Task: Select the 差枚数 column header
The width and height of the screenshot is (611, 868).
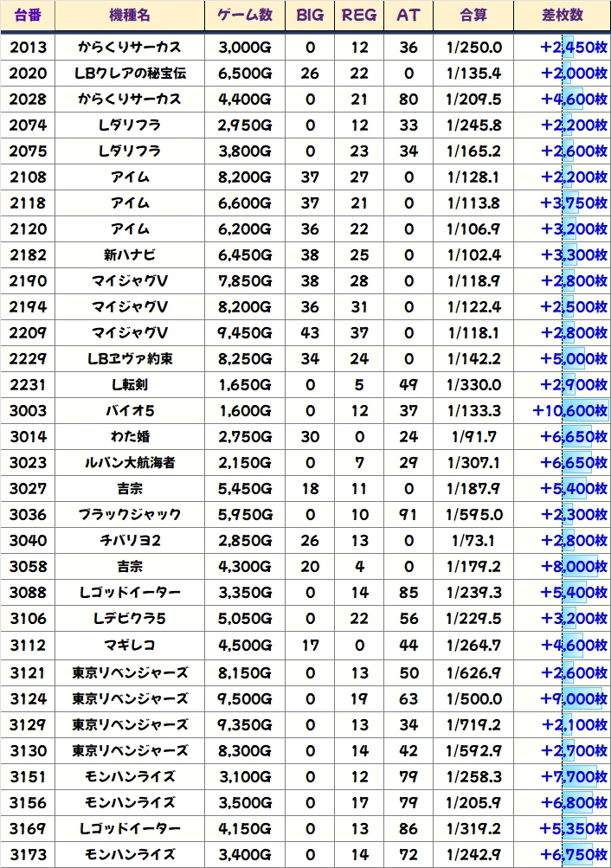Action: [561, 16]
